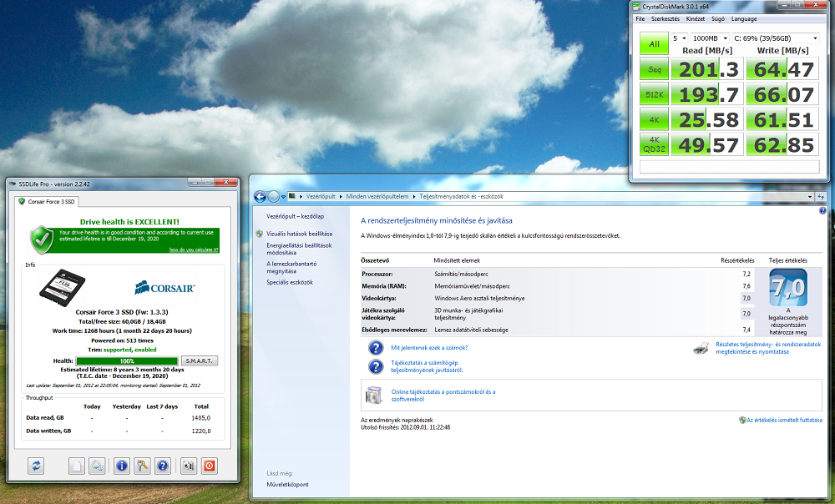Click question icon beside 'Tájékoztatás a számítógép'
835x504 pixels.
376,366
